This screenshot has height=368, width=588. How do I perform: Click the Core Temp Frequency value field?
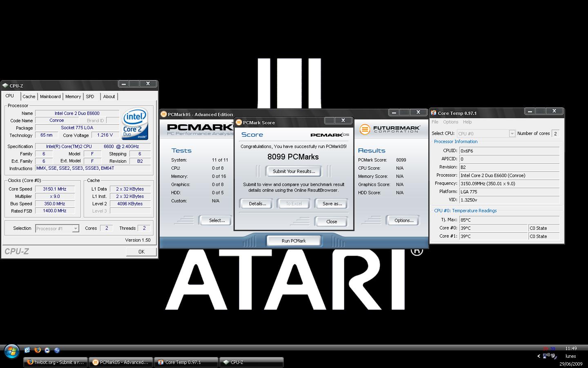click(x=509, y=184)
